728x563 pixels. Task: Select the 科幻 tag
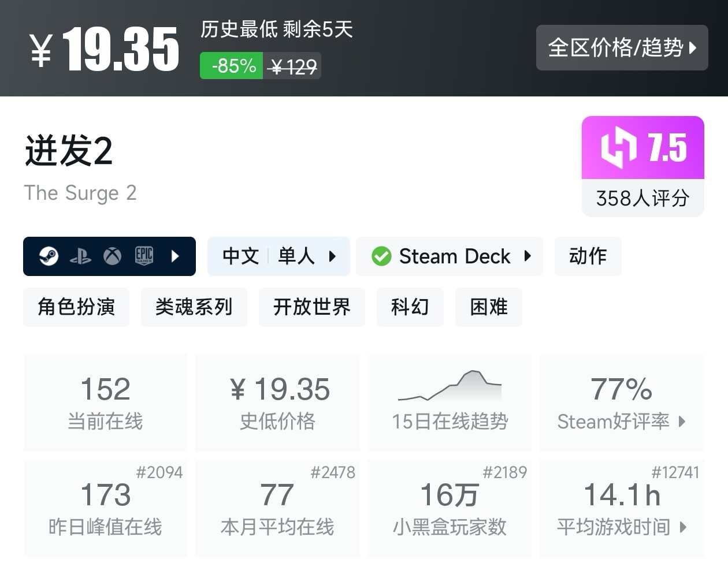(x=410, y=307)
